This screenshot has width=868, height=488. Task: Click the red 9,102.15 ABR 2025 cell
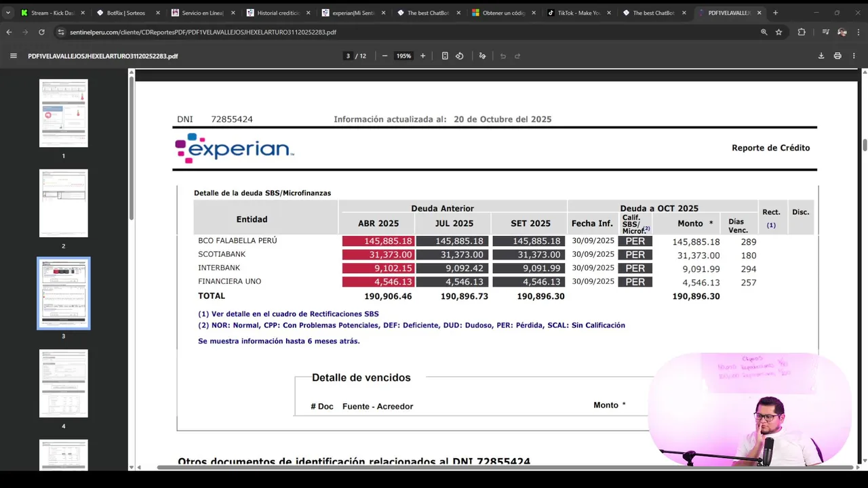point(378,268)
